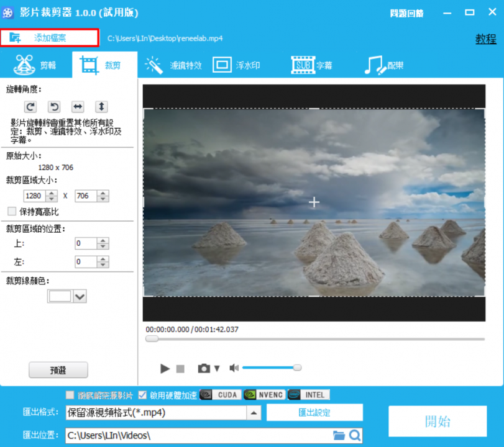Maximize the 影片裁剪器 window
The height and width of the screenshot is (447, 504).
470,12
